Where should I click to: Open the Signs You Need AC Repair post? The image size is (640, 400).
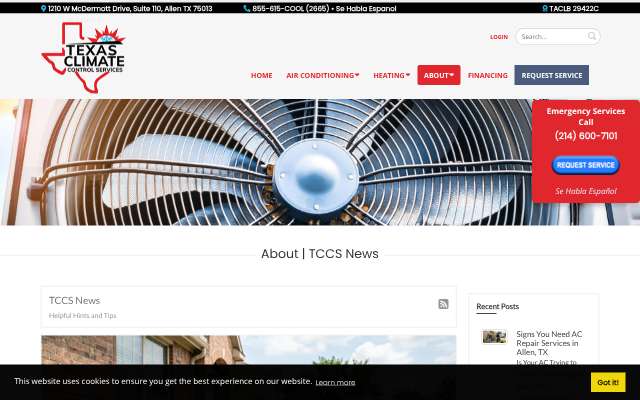point(549,343)
